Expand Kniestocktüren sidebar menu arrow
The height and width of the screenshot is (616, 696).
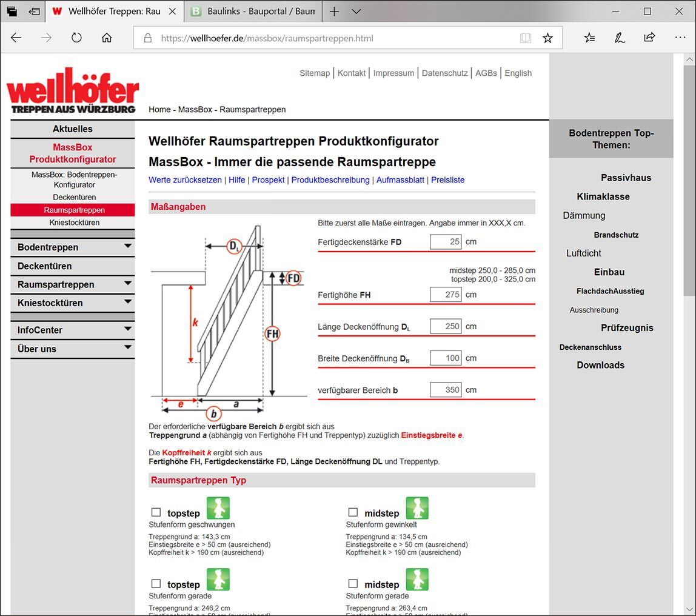pos(128,302)
